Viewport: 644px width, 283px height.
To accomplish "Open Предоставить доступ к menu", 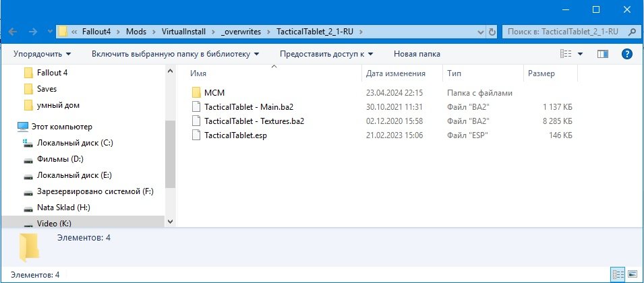I will [327, 54].
